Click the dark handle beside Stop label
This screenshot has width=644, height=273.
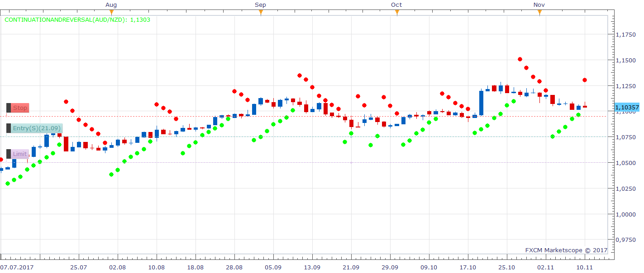[x=9, y=108]
